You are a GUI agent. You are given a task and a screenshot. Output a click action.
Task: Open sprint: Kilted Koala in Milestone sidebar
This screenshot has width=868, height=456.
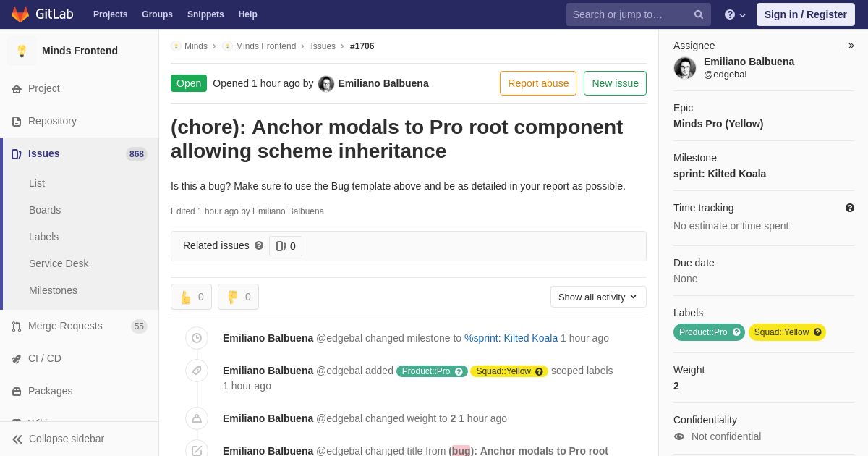(720, 174)
